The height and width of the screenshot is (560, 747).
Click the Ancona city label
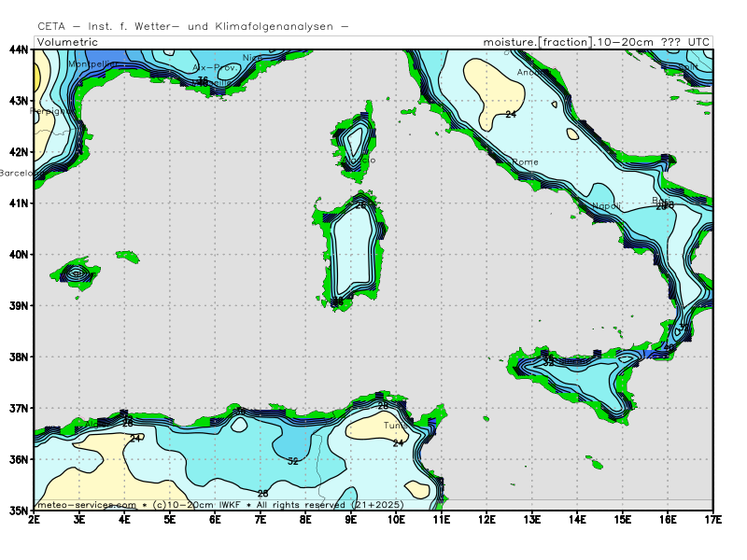pyautogui.click(x=529, y=73)
